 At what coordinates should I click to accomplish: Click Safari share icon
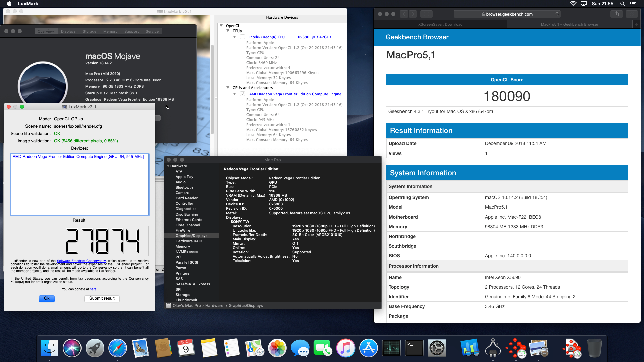616,14
